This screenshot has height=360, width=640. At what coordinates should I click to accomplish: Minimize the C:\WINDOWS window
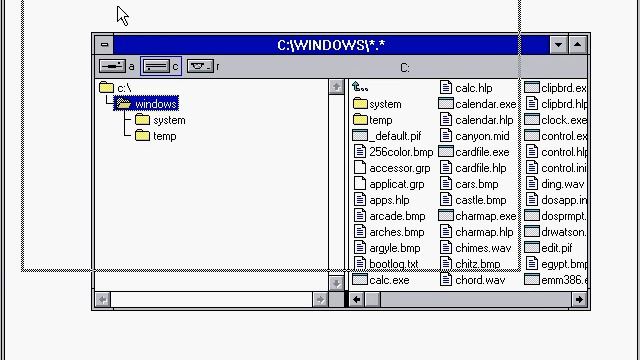558,44
